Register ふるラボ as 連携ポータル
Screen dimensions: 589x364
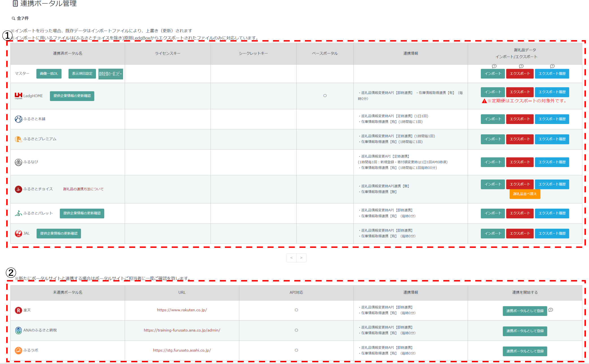click(x=525, y=351)
